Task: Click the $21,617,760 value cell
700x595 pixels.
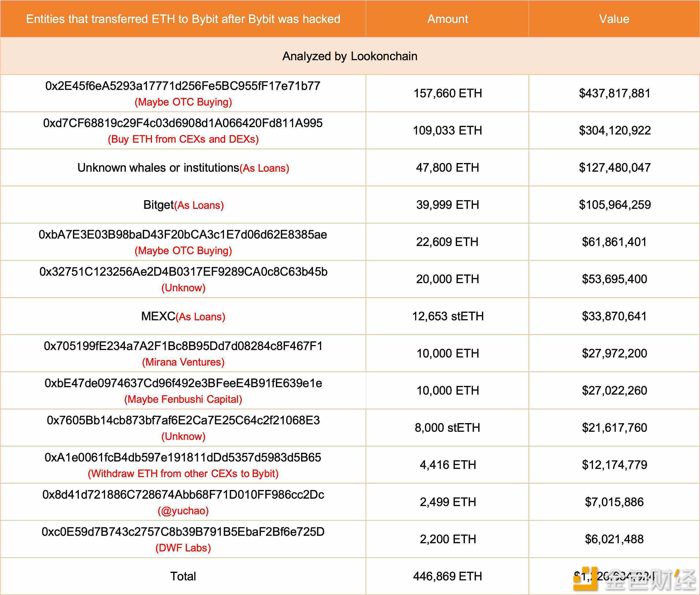Action: tap(614, 427)
